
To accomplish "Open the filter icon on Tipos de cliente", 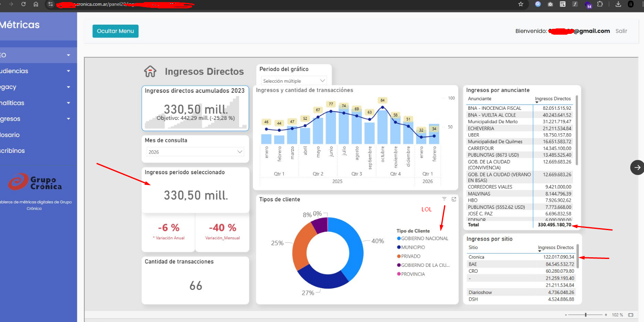I will 444,199.
